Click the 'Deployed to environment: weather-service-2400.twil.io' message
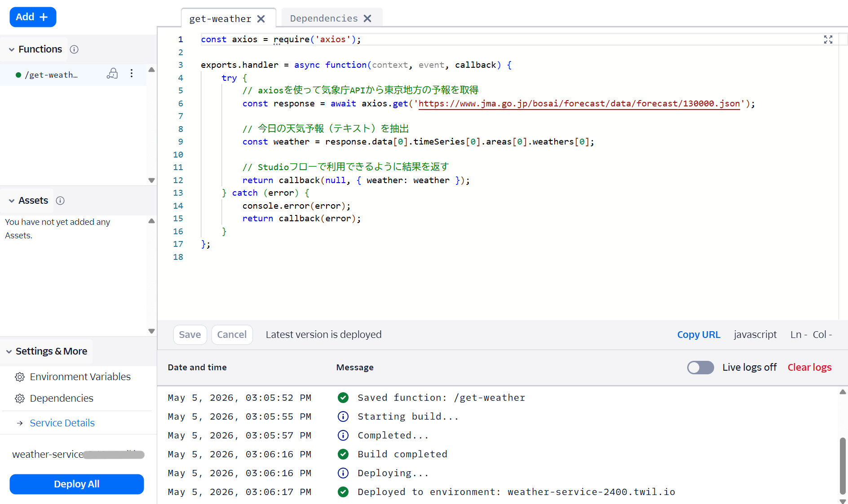 pyautogui.click(x=516, y=492)
